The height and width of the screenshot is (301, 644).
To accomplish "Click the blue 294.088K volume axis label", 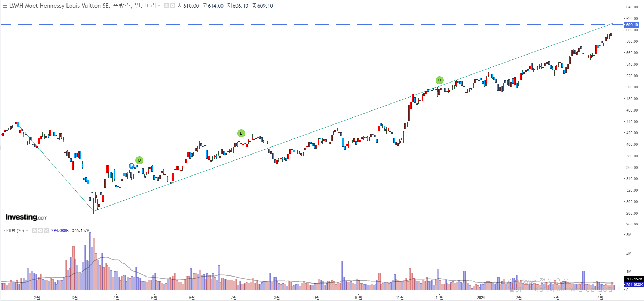I will pyautogui.click(x=634, y=285).
